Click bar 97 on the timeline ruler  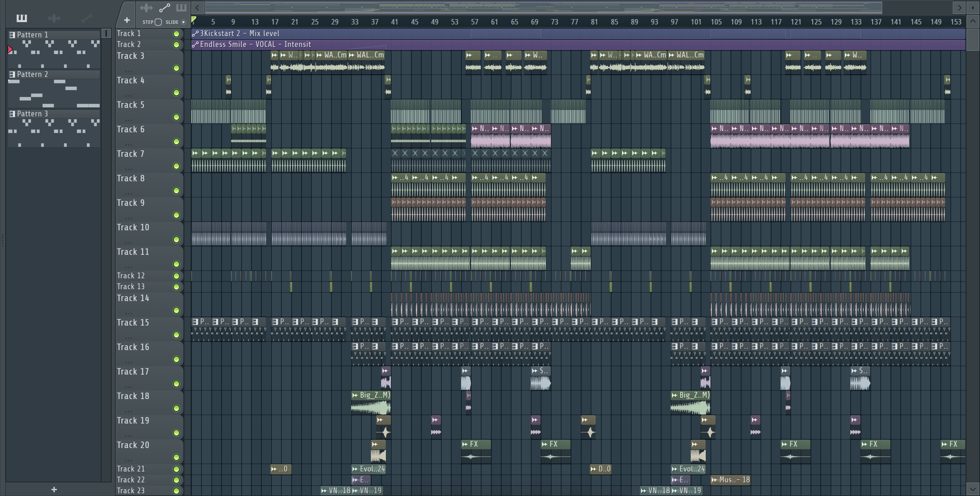[x=674, y=22]
